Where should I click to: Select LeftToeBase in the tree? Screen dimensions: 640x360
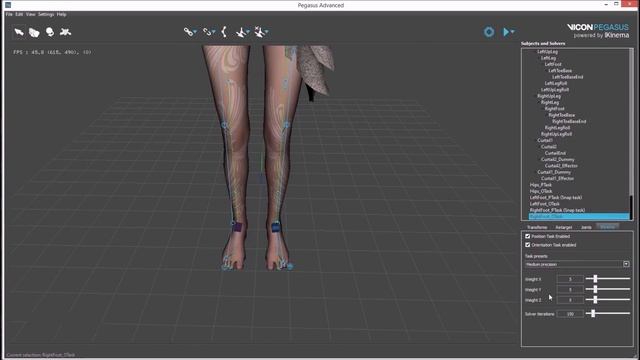(560, 71)
